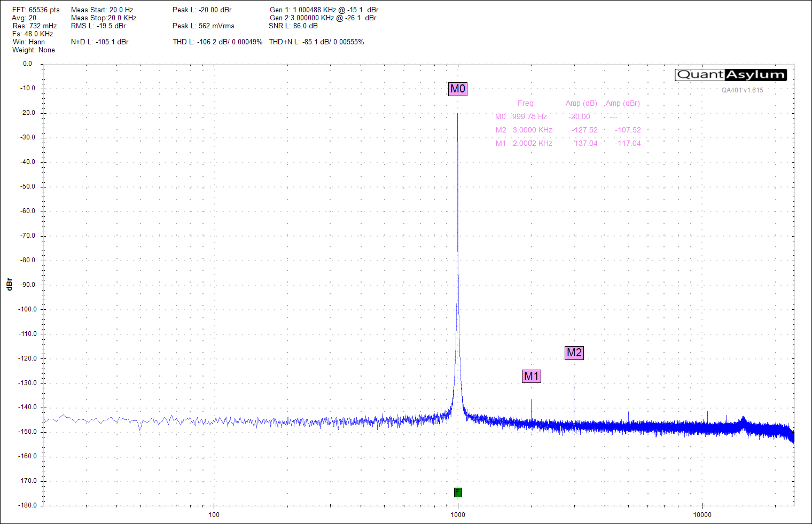Click the THD+N L: -85.1 dB reading
This screenshot has width=812, height=524.
point(317,42)
